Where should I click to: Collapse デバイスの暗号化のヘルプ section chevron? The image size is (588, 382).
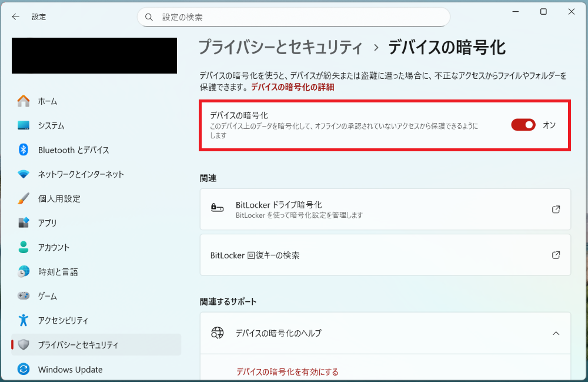tap(556, 333)
